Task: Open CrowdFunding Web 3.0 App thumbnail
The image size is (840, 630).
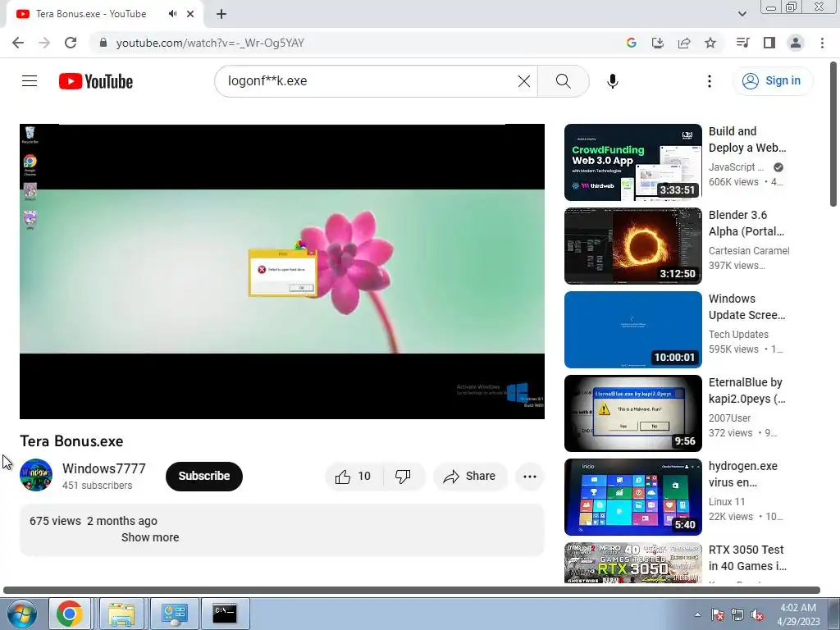Action: click(632, 162)
